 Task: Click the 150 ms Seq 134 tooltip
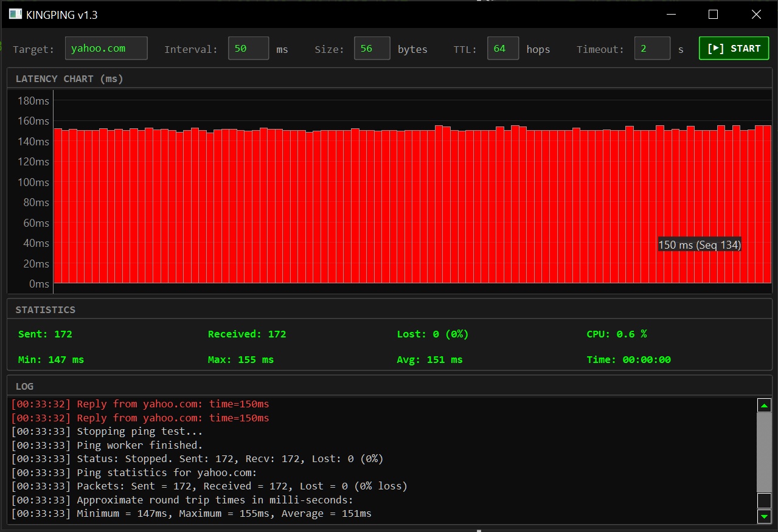700,244
